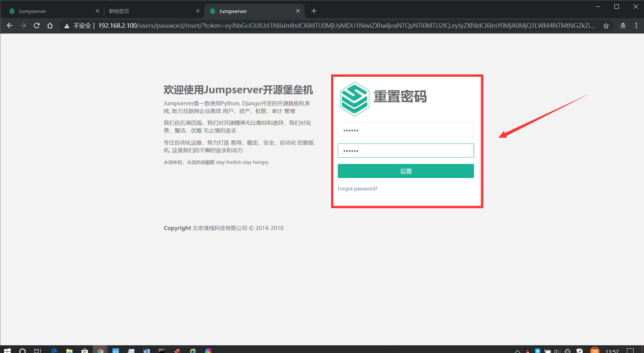Launch Microsoft Edge from taskbar

click(x=54, y=351)
